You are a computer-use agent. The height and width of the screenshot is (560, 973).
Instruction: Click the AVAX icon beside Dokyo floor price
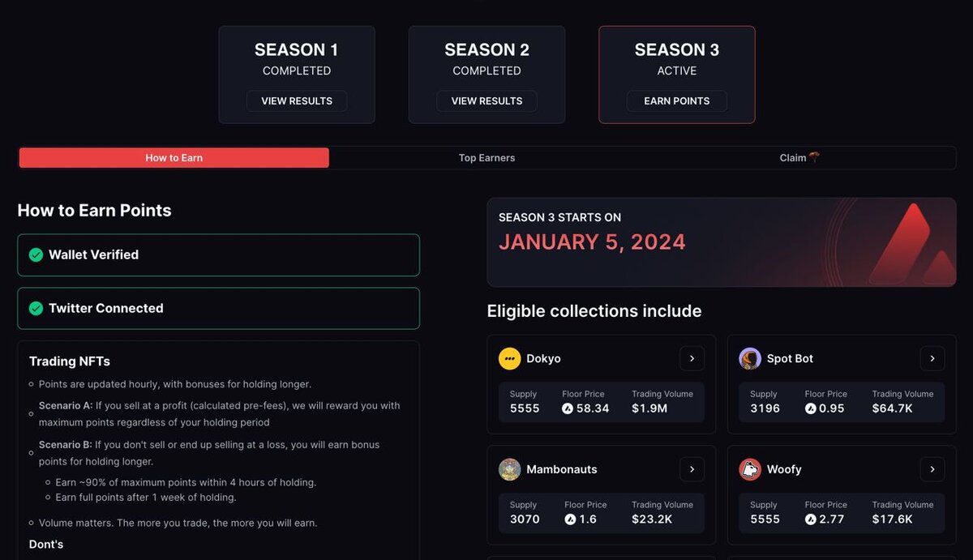(x=568, y=408)
